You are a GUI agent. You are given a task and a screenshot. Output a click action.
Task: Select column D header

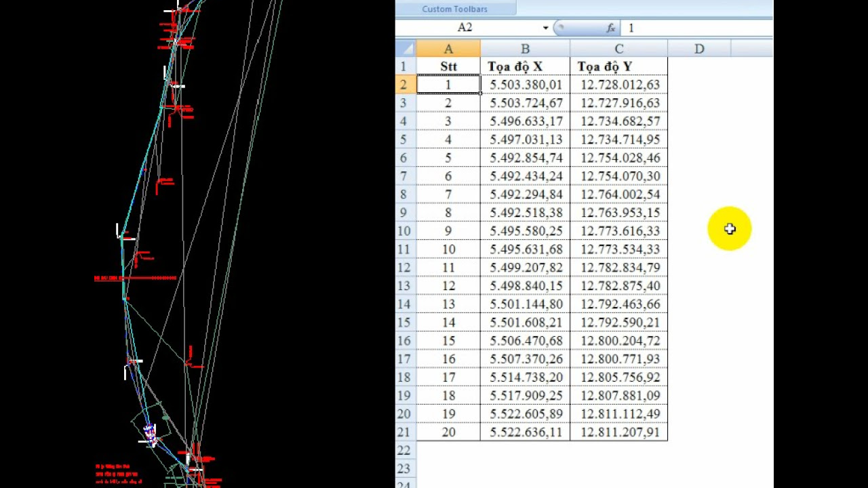coord(699,49)
